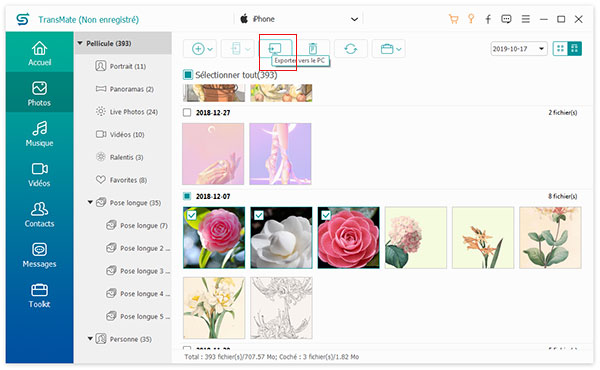Open the add button dropdown arrow
This screenshot has height=370, width=600.
tap(210, 49)
